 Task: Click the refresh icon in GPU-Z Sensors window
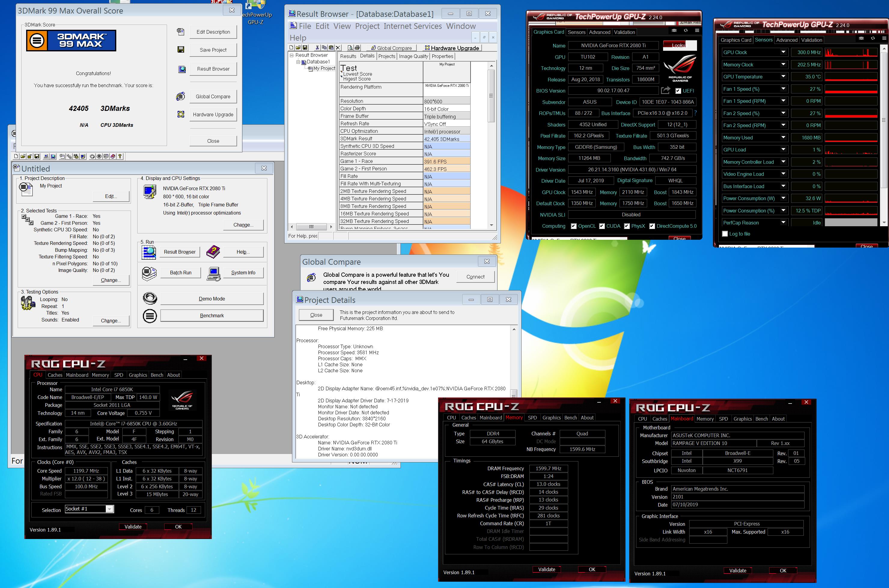pyautogui.click(x=873, y=38)
